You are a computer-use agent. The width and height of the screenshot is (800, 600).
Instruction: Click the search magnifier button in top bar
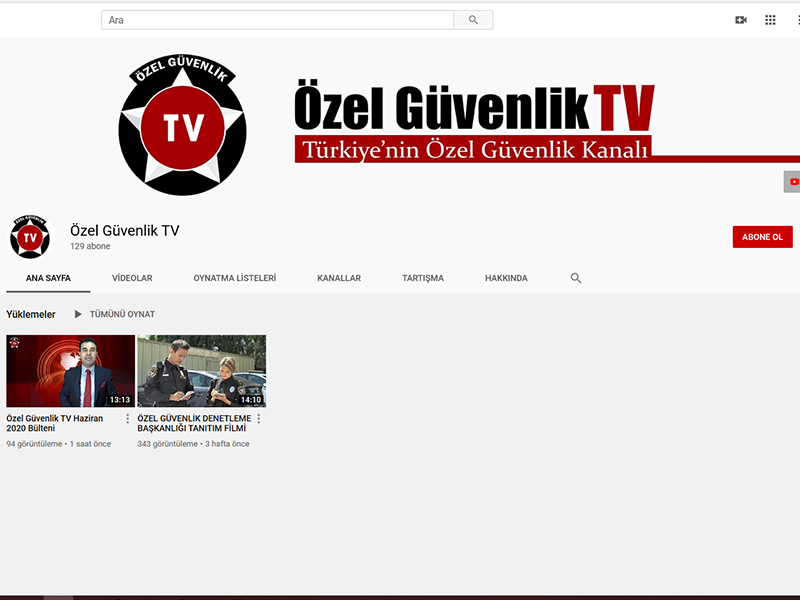coord(473,20)
